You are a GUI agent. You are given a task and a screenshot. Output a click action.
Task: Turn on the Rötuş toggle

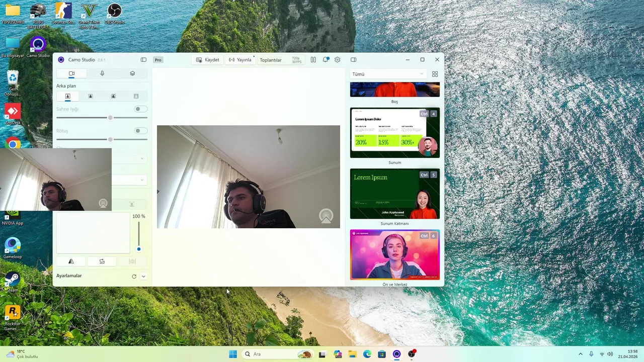click(141, 131)
